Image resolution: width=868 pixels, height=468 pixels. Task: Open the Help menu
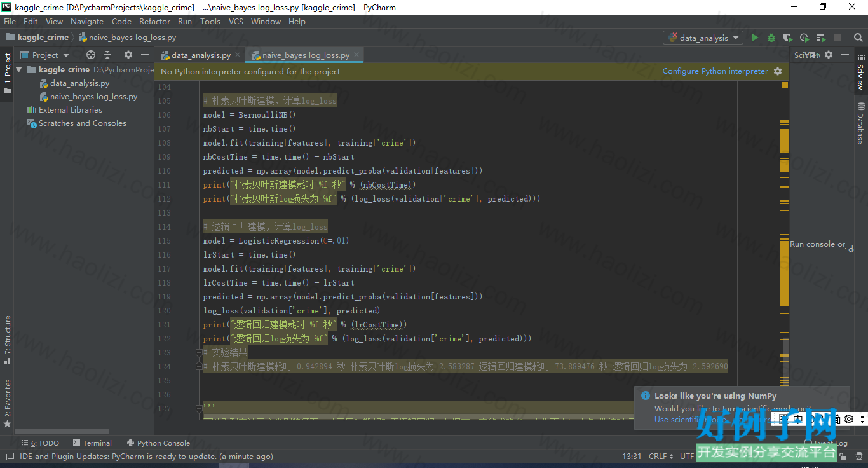pyautogui.click(x=297, y=22)
